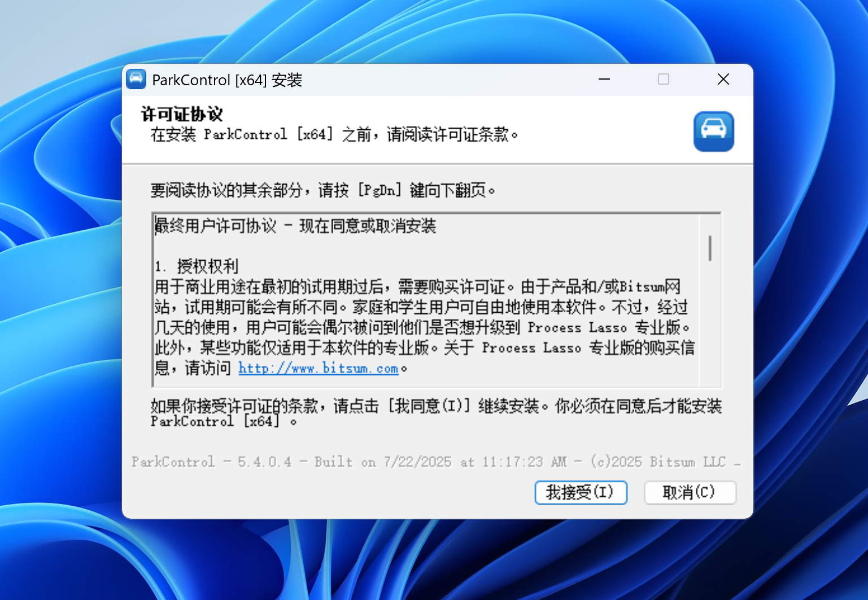
Task: Click the agreement note below the license box
Action: point(436,413)
